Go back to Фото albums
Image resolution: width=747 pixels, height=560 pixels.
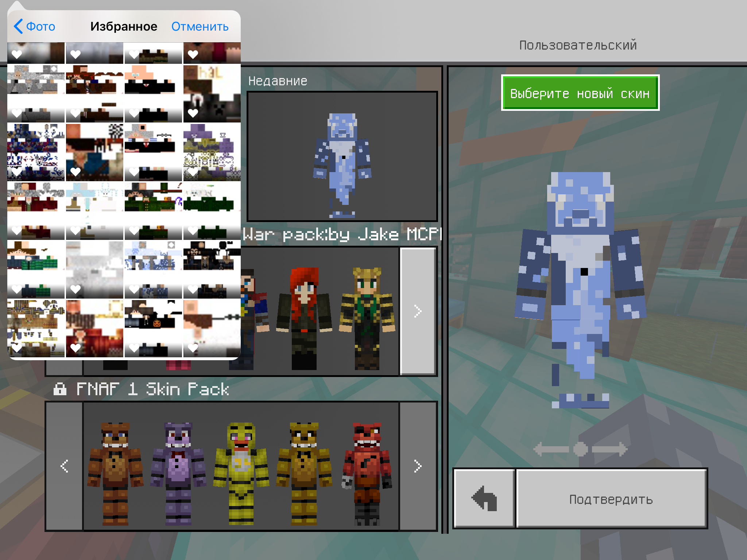coord(34,26)
